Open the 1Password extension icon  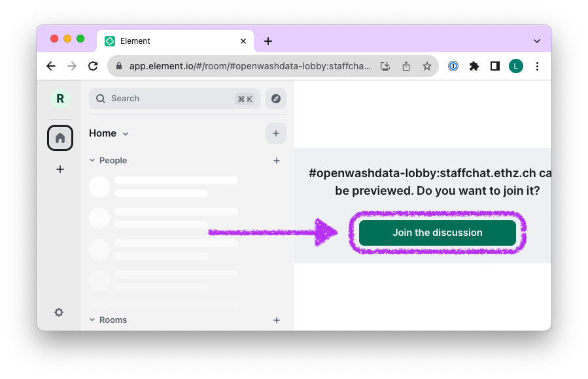click(453, 66)
